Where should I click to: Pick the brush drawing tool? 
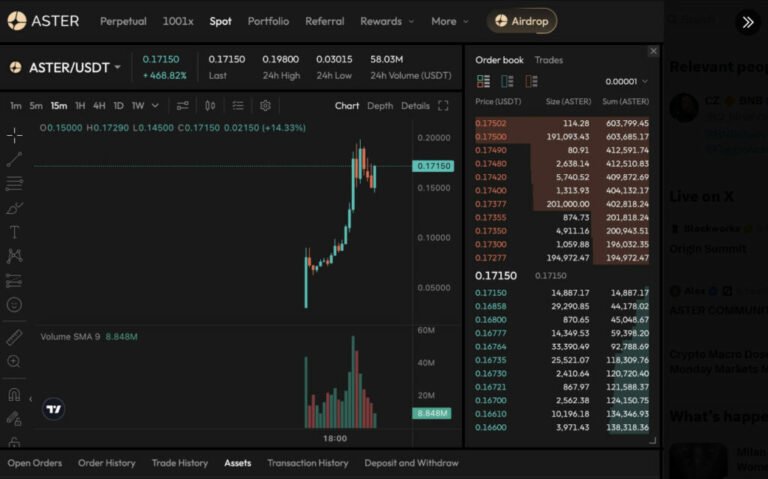[x=15, y=208]
